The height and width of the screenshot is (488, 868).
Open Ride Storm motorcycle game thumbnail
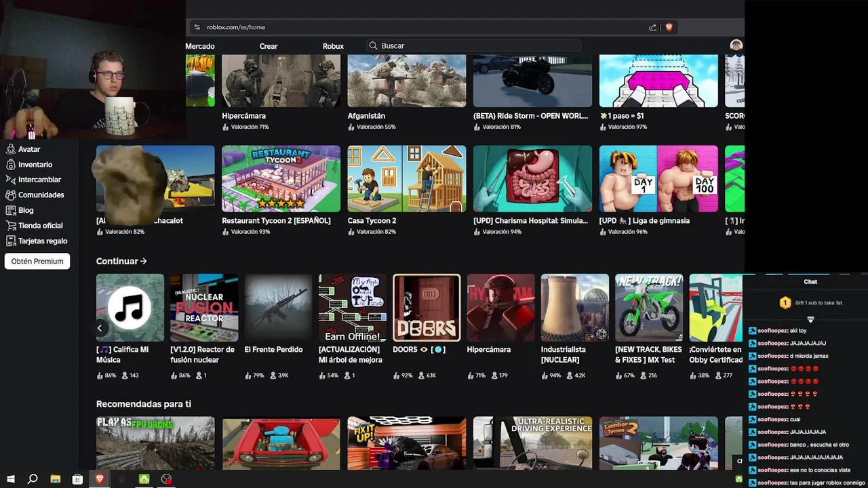(x=532, y=81)
